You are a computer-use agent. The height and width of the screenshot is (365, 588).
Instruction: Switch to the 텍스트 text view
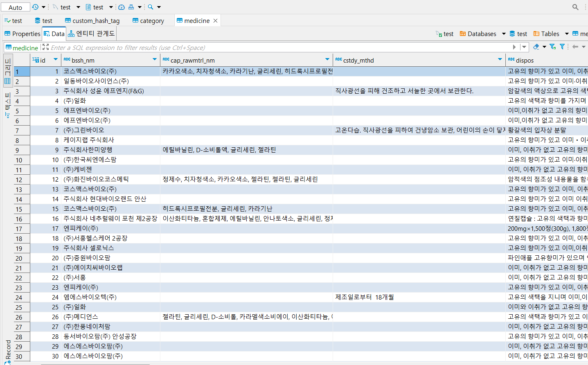[7, 106]
